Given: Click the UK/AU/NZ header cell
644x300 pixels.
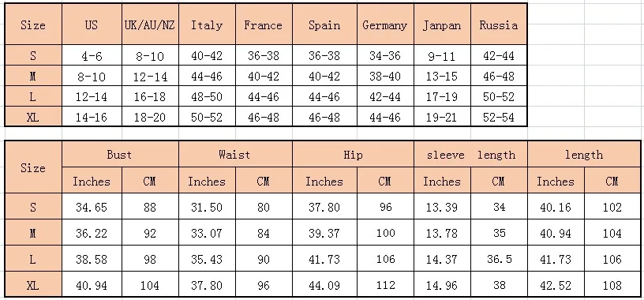Looking at the screenshot, I should point(150,24).
